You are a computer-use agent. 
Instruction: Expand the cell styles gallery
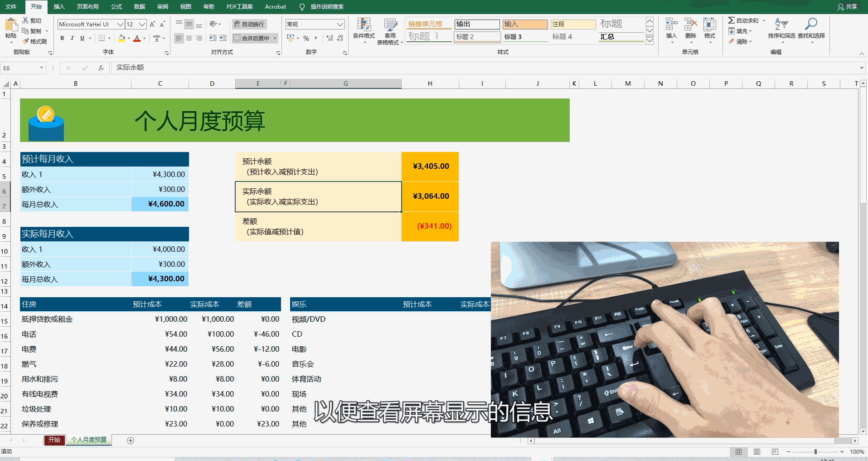point(650,41)
